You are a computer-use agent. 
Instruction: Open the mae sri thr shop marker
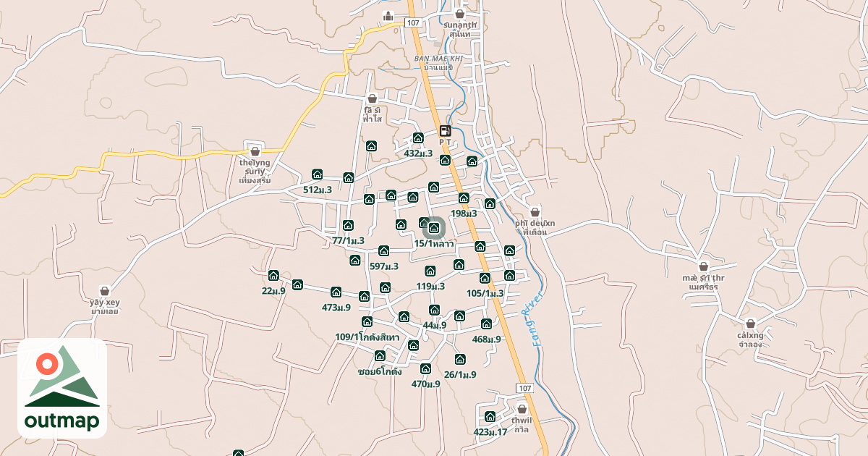[x=702, y=266]
